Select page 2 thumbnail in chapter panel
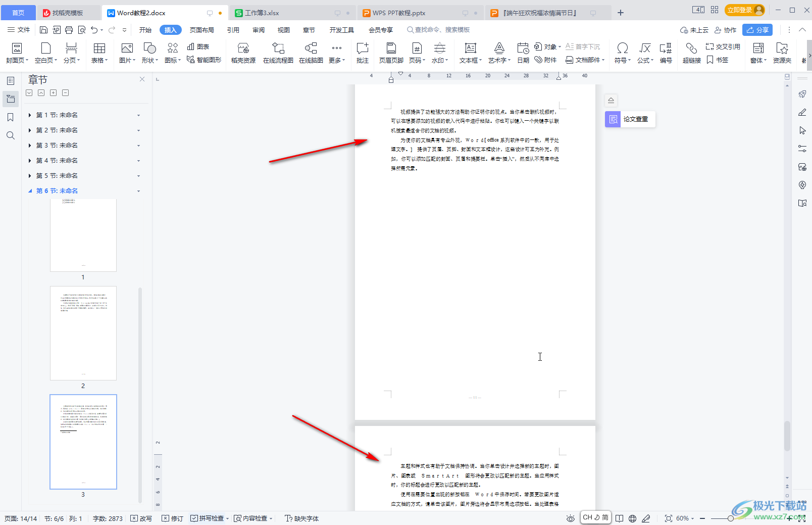Image resolution: width=812 pixels, height=525 pixels. (83, 333)
